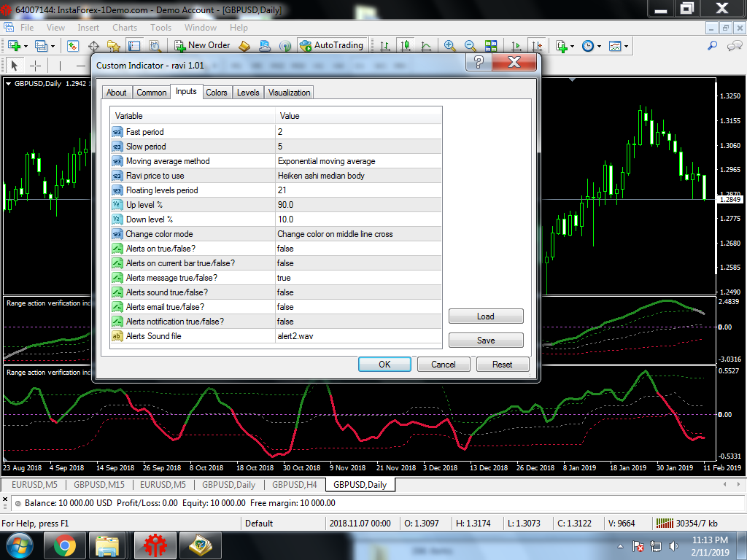Open the chat bubbles icon
Viewport: 747px width, 560px height.
[734, 46]
